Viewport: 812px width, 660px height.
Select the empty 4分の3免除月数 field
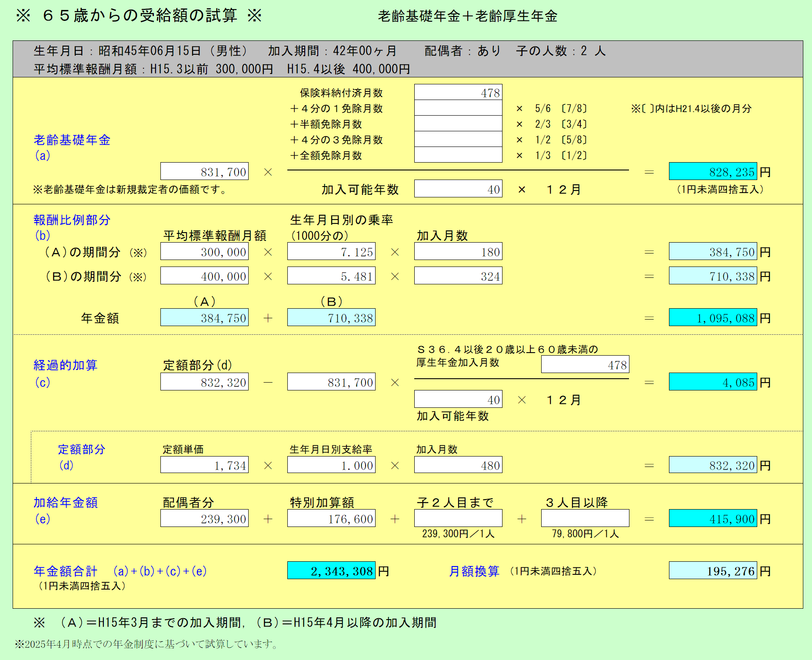[458, 139]
